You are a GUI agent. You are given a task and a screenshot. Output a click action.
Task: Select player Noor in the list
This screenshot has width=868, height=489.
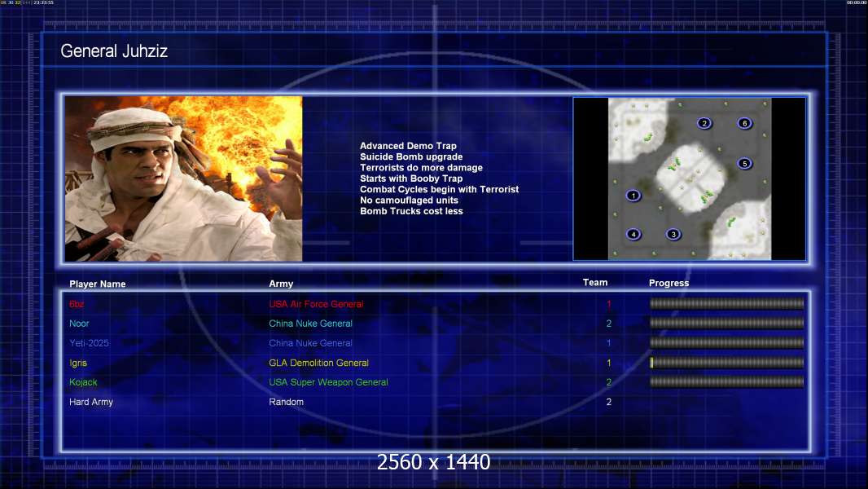(79, 324)
